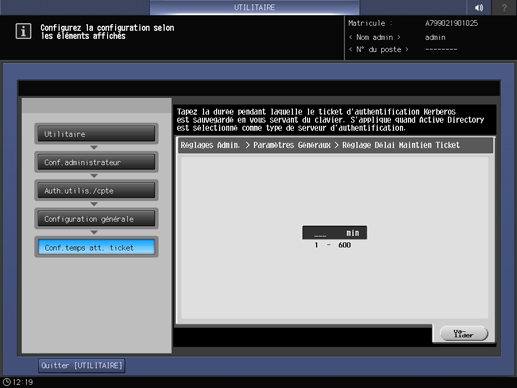Select the highlighted Conf.temps att. ticket item
517x388 pixels.
pyautogui.click(x=96, y=247)
